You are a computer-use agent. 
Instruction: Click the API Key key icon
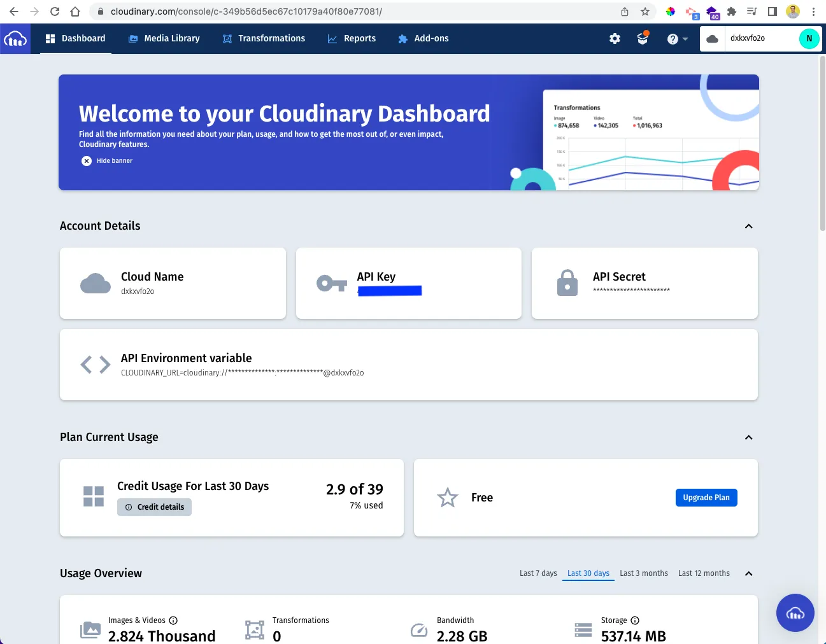tap(332, 283)
